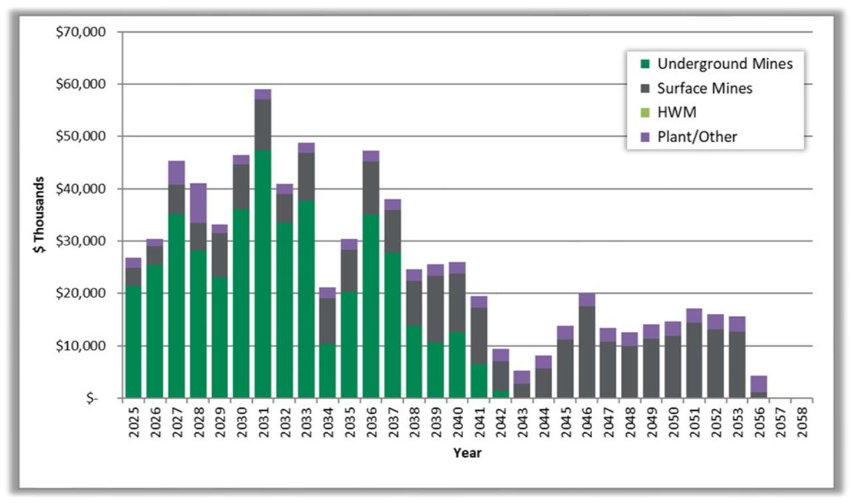The height and width of the screenshot is (504, 853).
Task: Click the gray segment of the 2041 bar
Action: point(479,336)
